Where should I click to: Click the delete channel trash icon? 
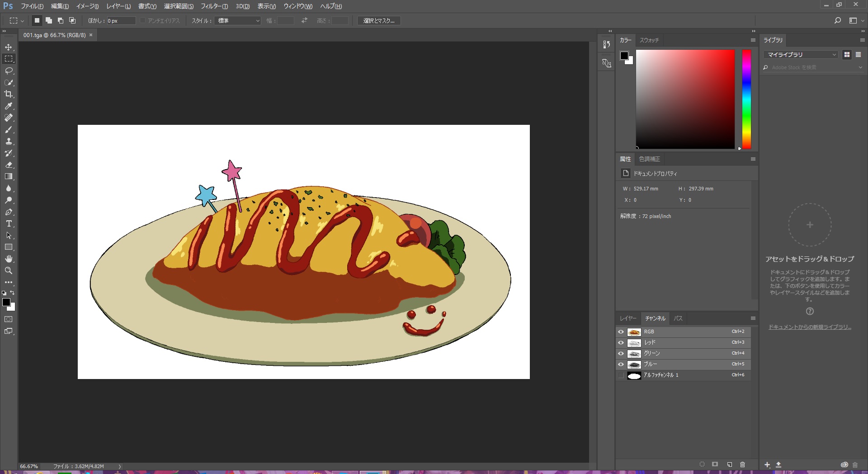(742, 465)
